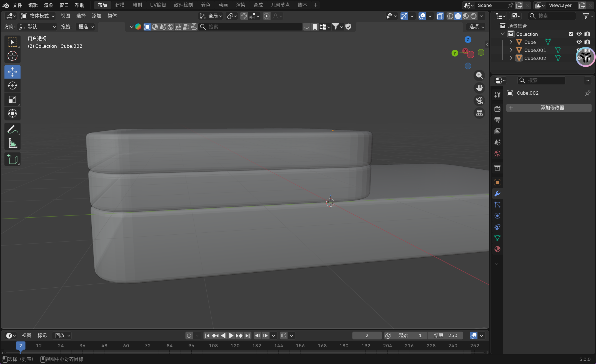Click the End frame 250 field

tap(445, 335)
